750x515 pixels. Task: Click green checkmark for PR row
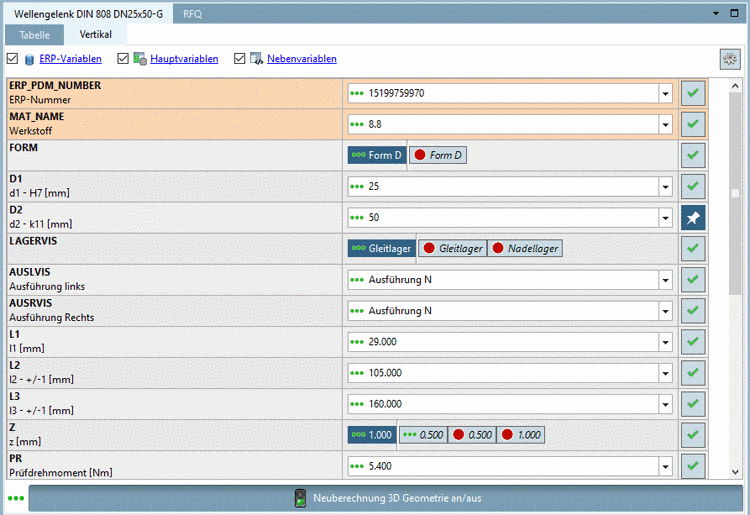[x=693, y=466]
